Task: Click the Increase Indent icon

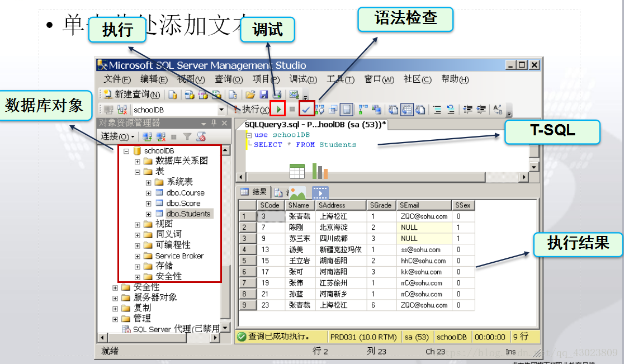Action: (x=481, y=110)
